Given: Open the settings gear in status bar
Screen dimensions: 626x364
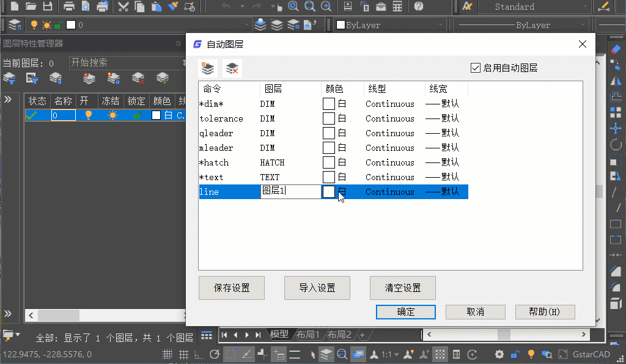Looking at the screenshot, I should click(499, 354).
